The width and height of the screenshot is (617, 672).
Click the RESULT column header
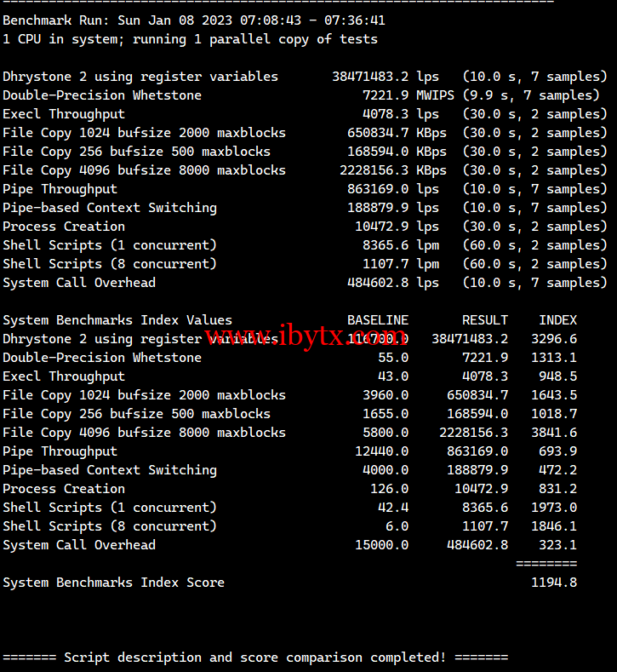pyautogui.click(x=484, y=320)
